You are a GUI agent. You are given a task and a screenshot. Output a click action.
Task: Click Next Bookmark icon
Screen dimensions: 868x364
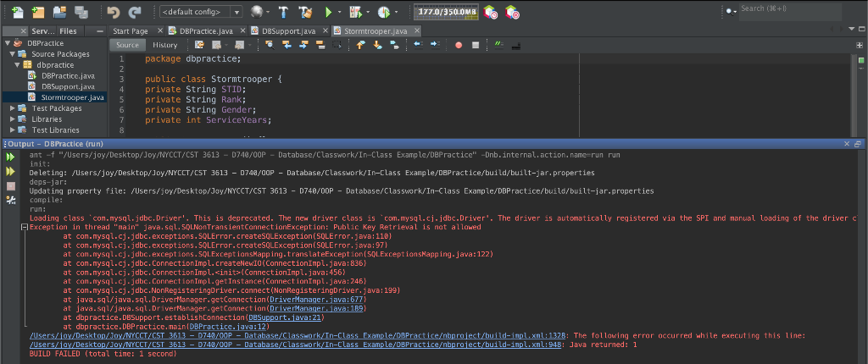coord(378,45)
